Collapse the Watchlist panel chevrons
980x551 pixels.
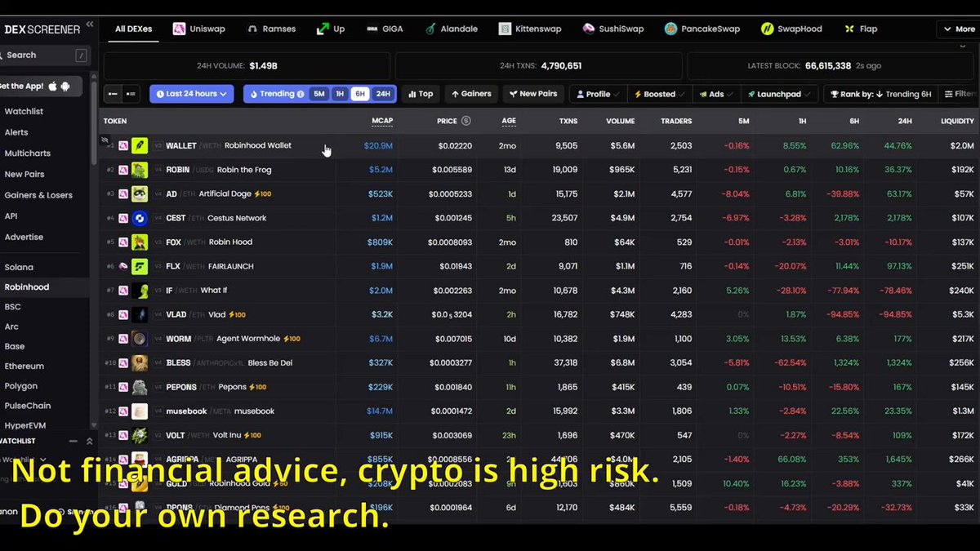[x=89, y=441]
